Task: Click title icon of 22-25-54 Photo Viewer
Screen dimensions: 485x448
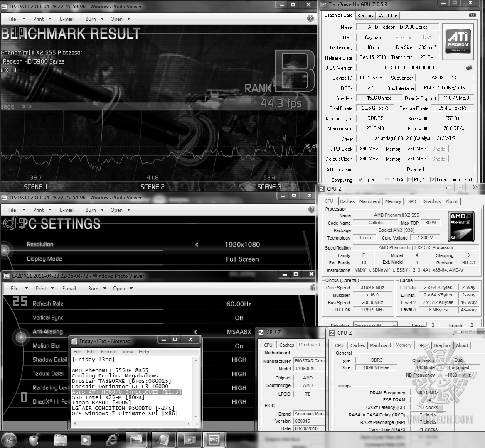Action: (4, 198)
